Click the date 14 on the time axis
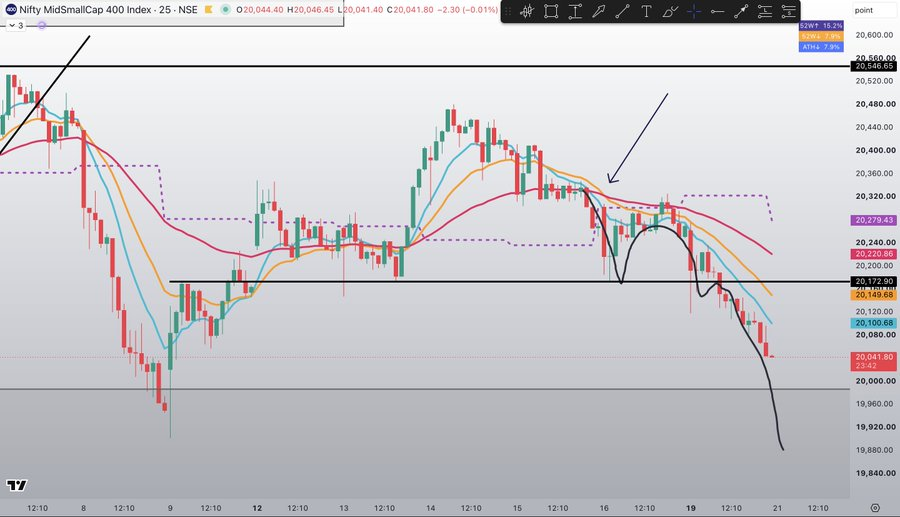This screenshot has height=517, width=900. coord(430,508)
